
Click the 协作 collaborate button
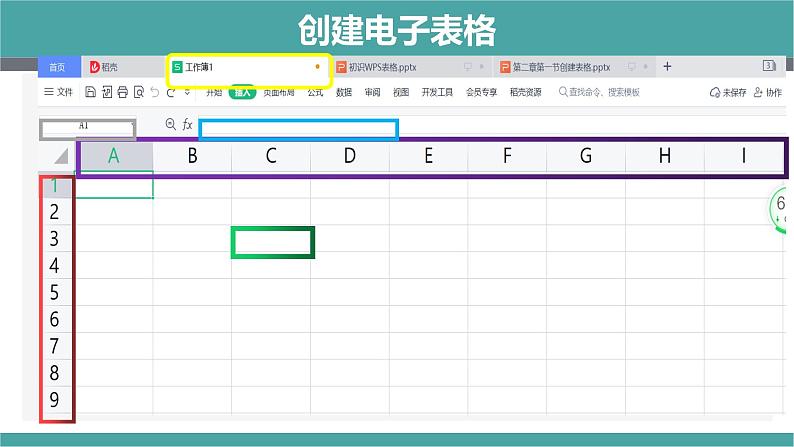click(768, 92)
